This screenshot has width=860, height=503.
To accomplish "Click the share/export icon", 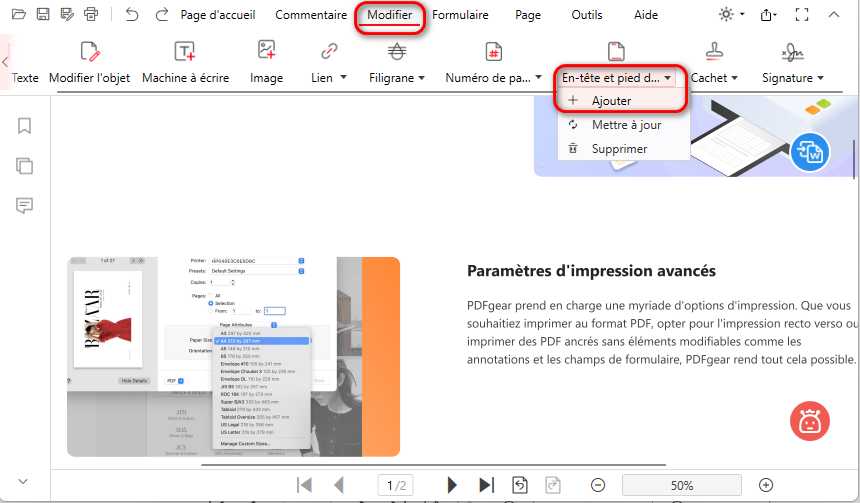I will [768, 15].
